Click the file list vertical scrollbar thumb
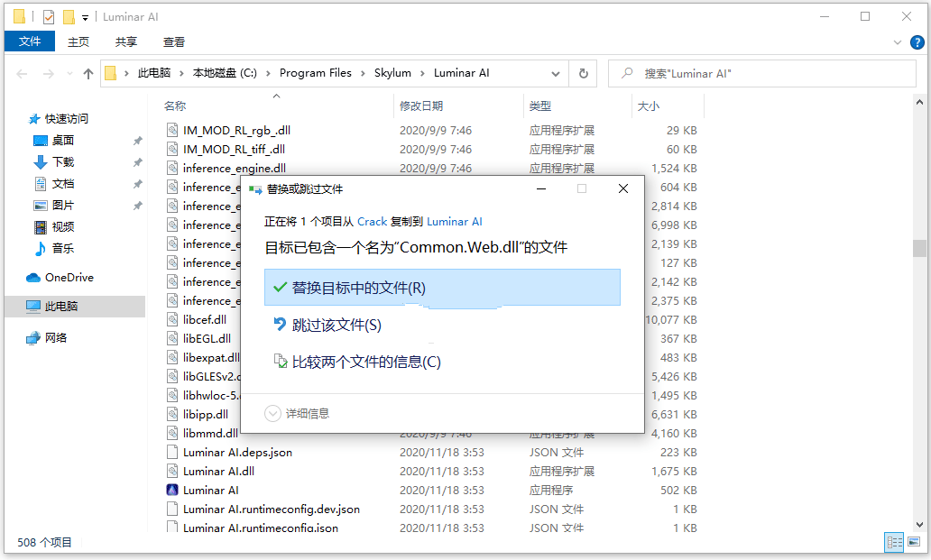 point(919,248)
